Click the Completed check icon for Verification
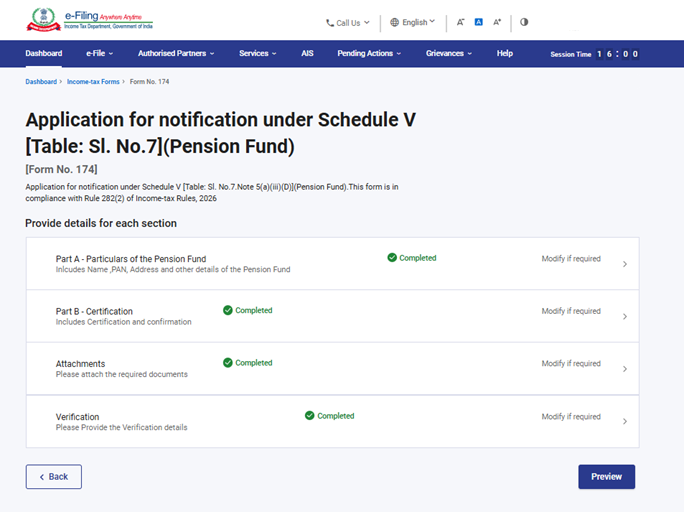The width and height of the screenshot is (684, 512). 310,416
